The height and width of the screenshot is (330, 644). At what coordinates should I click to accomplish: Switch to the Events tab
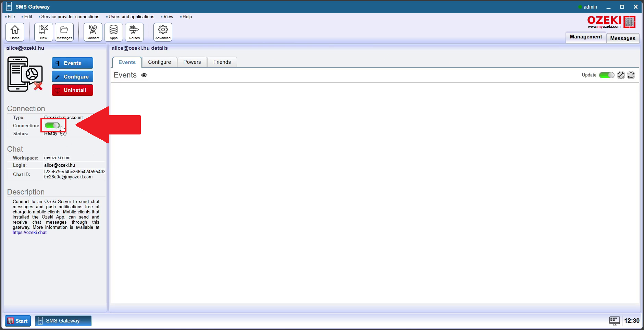tap(127, 62)
